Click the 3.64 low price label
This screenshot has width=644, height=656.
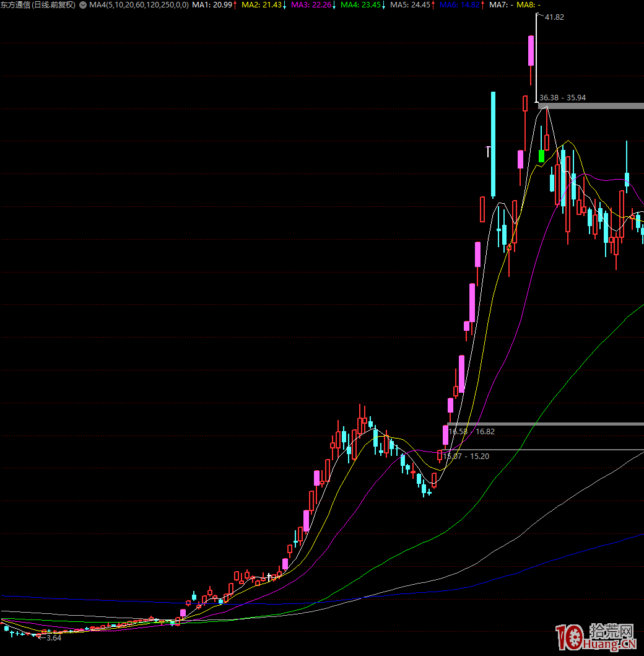point(53,637)
